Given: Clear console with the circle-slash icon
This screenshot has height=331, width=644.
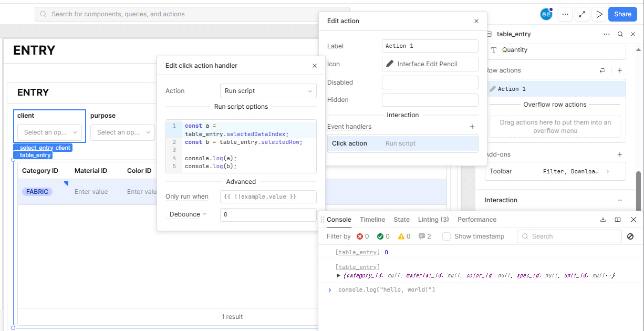Looking at the screenshot, I should point(630,236).
